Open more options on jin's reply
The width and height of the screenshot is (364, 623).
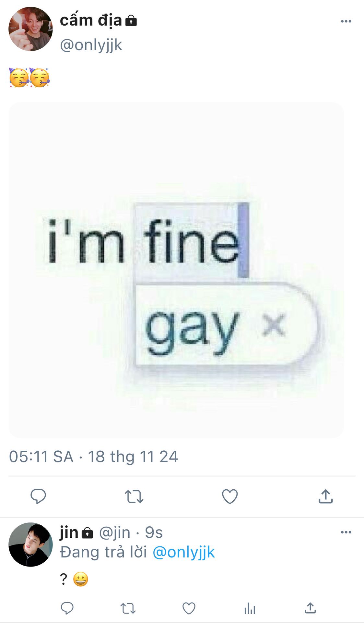click(x=346, y=532)
